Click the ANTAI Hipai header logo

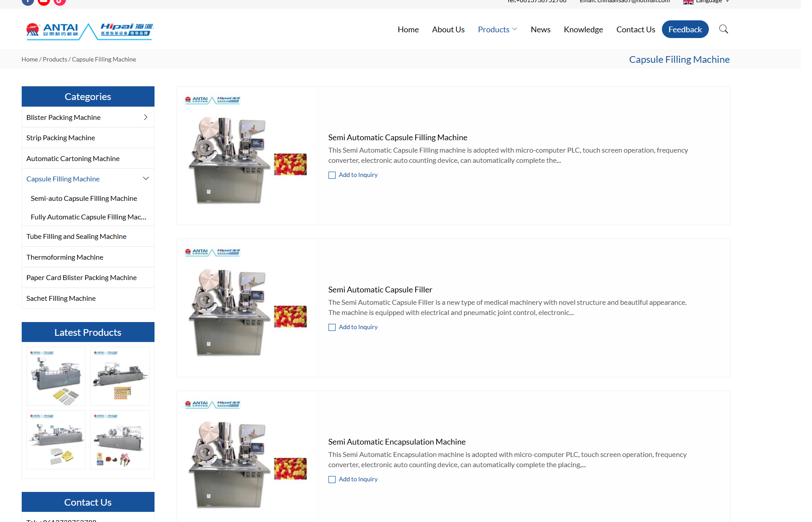pos(90,31)
